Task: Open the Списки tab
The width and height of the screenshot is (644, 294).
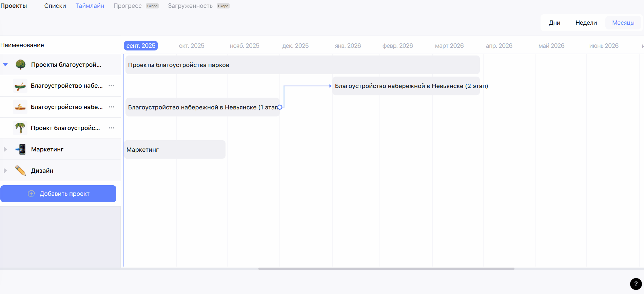Action: 55,6
